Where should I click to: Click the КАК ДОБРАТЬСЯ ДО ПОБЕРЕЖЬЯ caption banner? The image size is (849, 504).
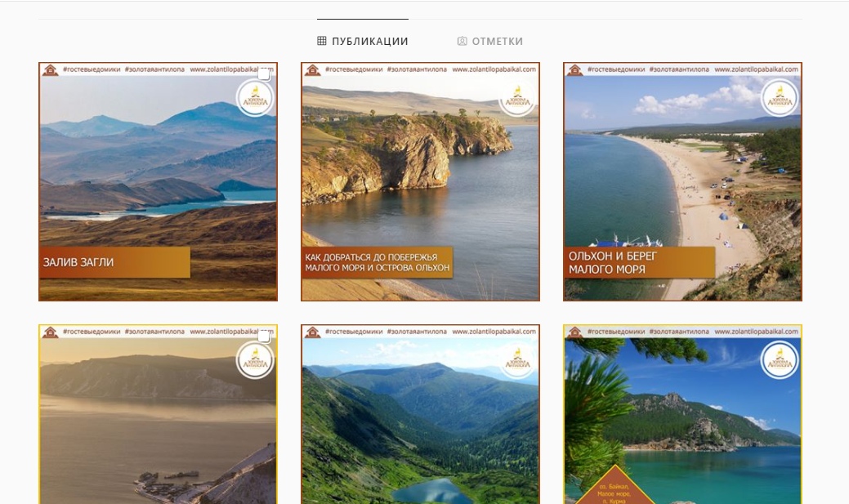tap(378, 262)
